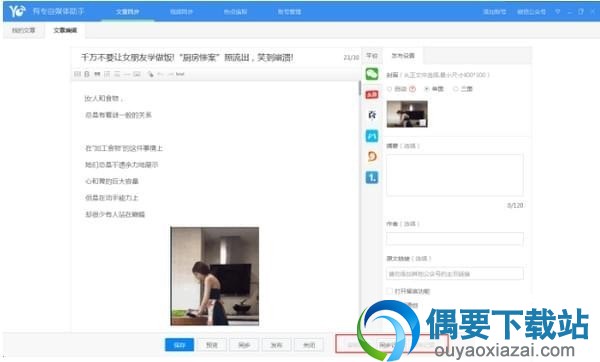The width and height of the screenshot is (600, 362).
Task: Select the paw-print Baidu platform icon
Action: coord(372,115)
